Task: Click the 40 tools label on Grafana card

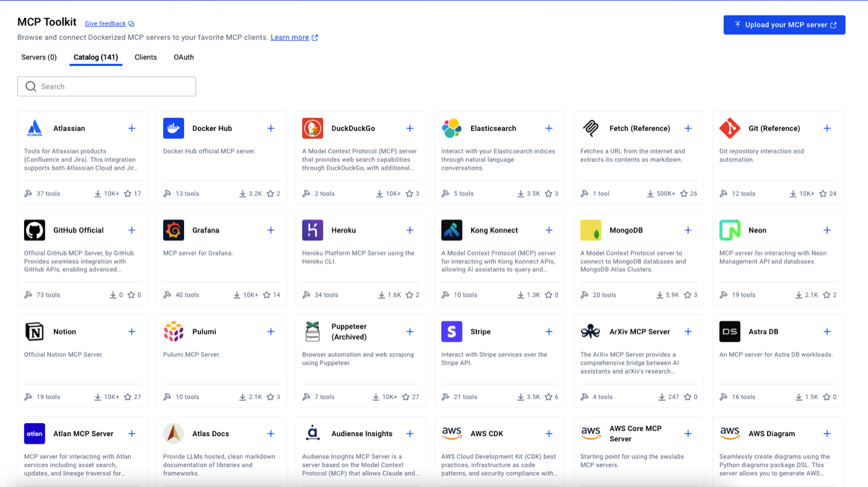Action: tap(187, 295)
